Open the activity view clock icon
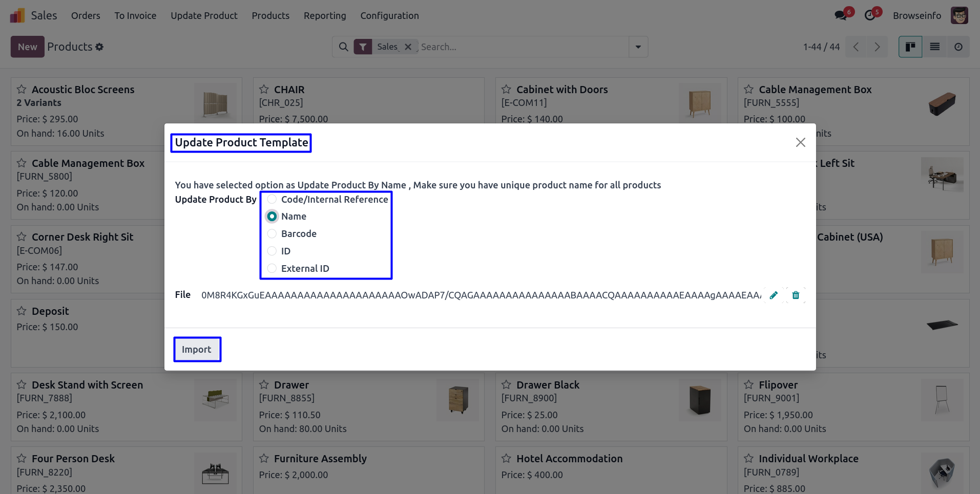This screenshot has height=494, width=980. 958,47
